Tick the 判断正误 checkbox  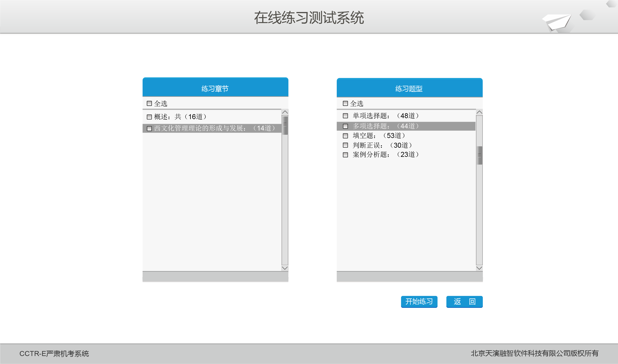[x=345, y=145]
